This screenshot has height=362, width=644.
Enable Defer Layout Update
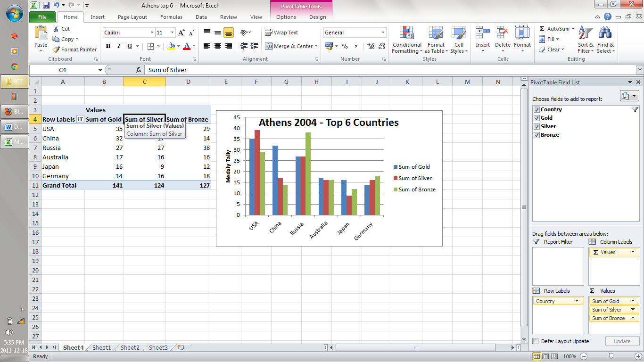click(536, 341)
